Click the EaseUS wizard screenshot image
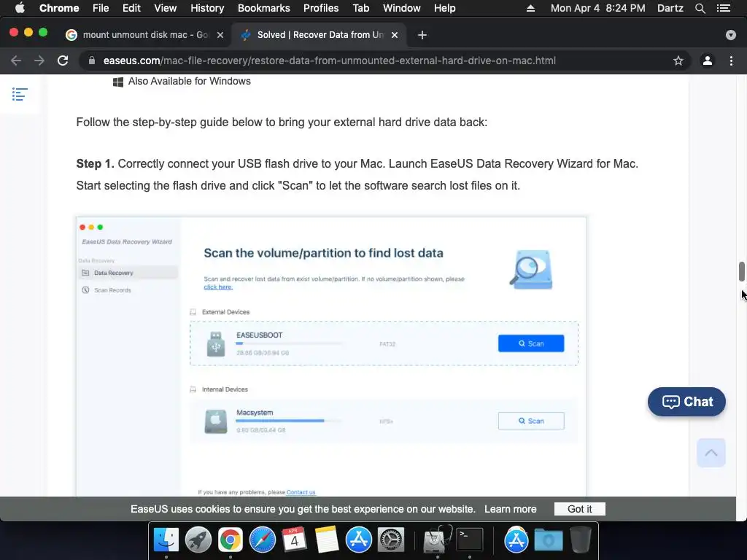The image size is (747, 560). [x=331, y=356]
